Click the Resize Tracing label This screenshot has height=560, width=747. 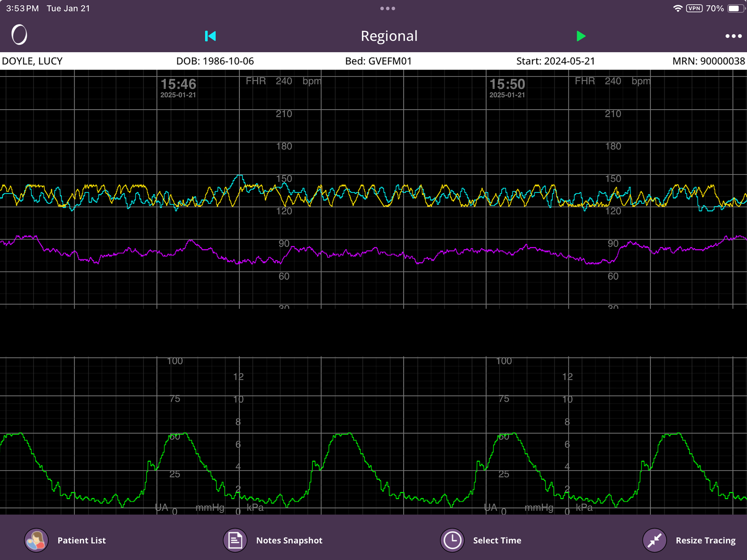(x=705, y=540)
